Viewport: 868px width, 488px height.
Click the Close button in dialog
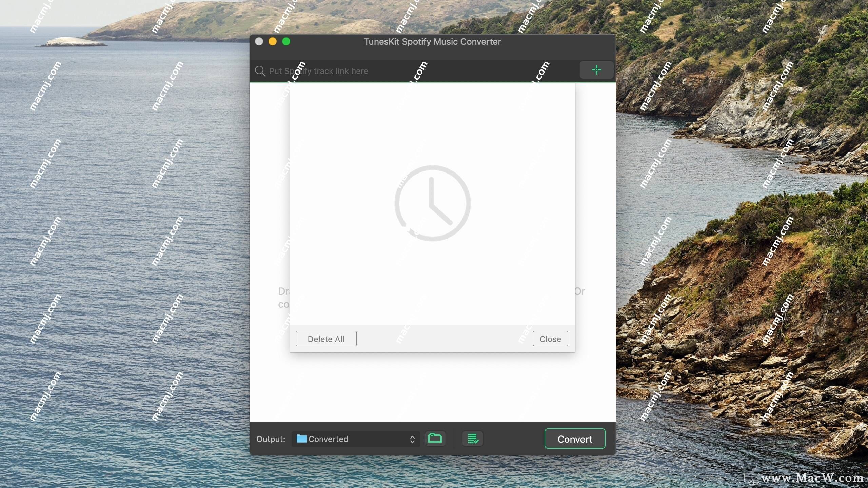pyautogui.click(x=550, y=338)
